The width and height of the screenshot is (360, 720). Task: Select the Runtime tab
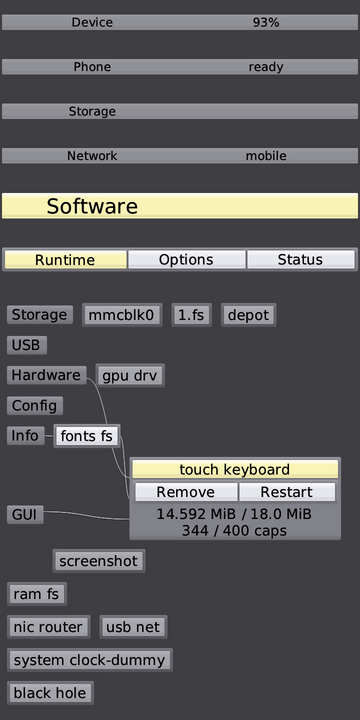(x=65, y=260)
